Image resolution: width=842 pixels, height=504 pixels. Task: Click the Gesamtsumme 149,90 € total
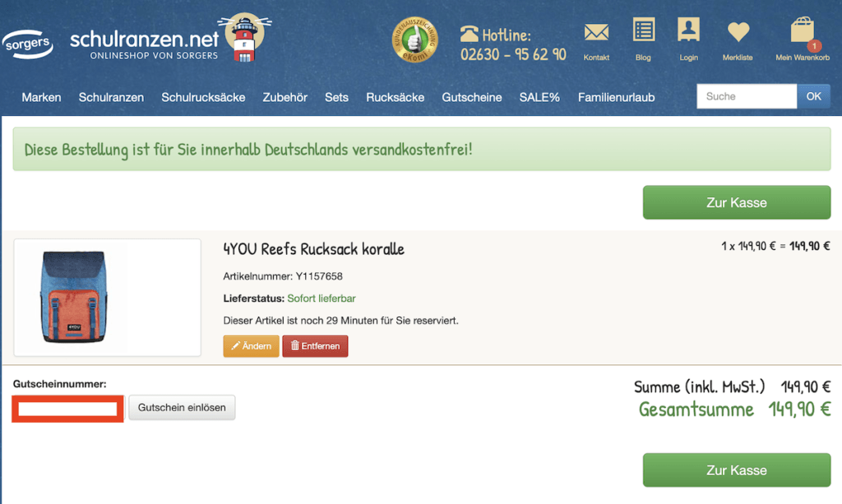tap(734, 409)
